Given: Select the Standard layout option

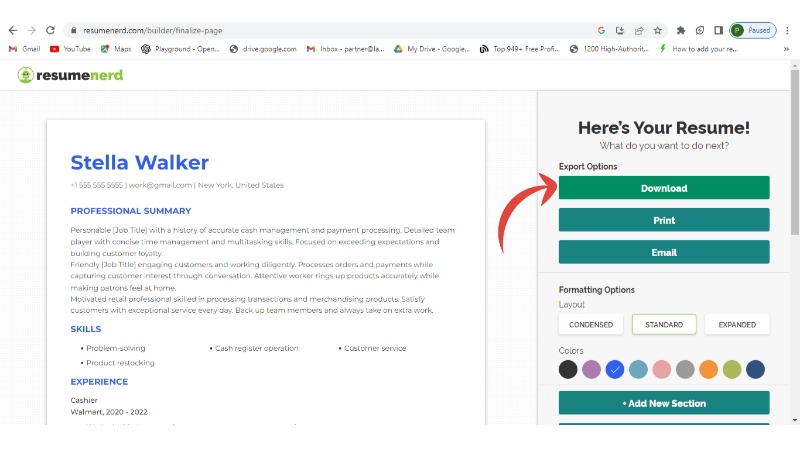Looking at the screenshot, I should (664, 325).
